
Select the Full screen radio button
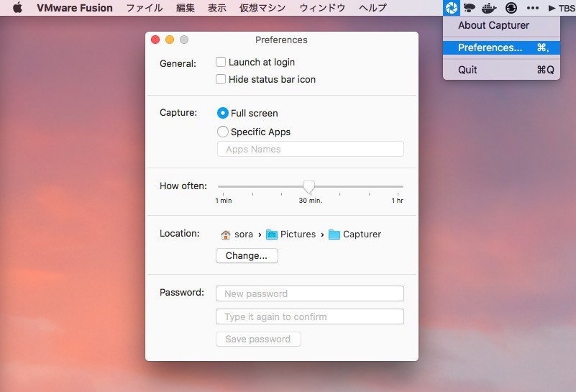click(x=223, y=113)
